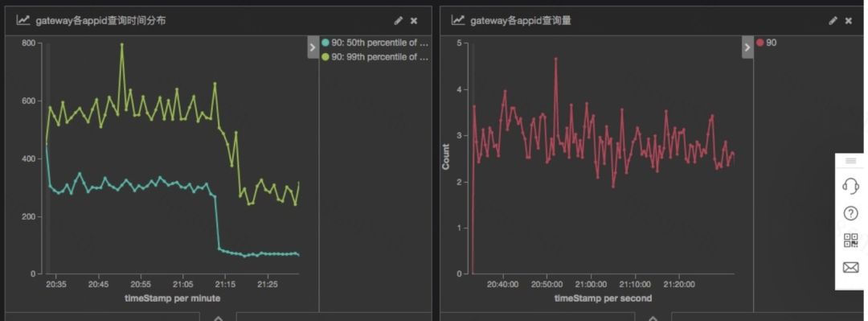Click the red 90 legend color dot

click(x=760, y=43)
